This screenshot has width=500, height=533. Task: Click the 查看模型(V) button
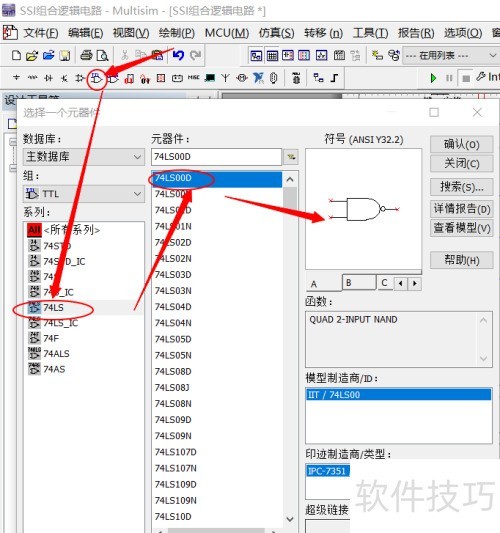461,227
